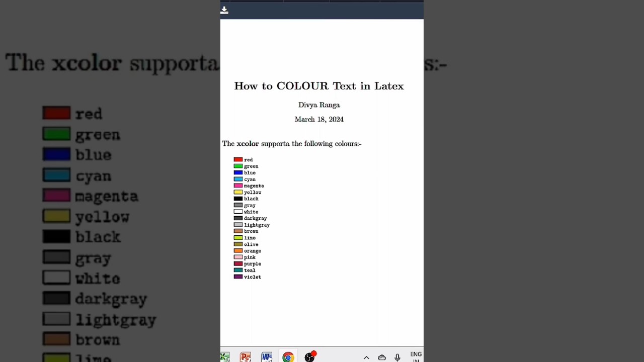644x362 pixels.
Task: Click the blue colour swatch
Action: pyautogui.click(x=238, y=172)
